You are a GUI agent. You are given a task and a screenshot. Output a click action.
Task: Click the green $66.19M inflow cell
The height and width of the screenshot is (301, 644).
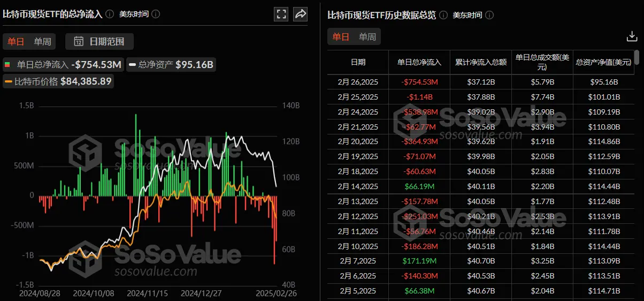pos(419,186)
